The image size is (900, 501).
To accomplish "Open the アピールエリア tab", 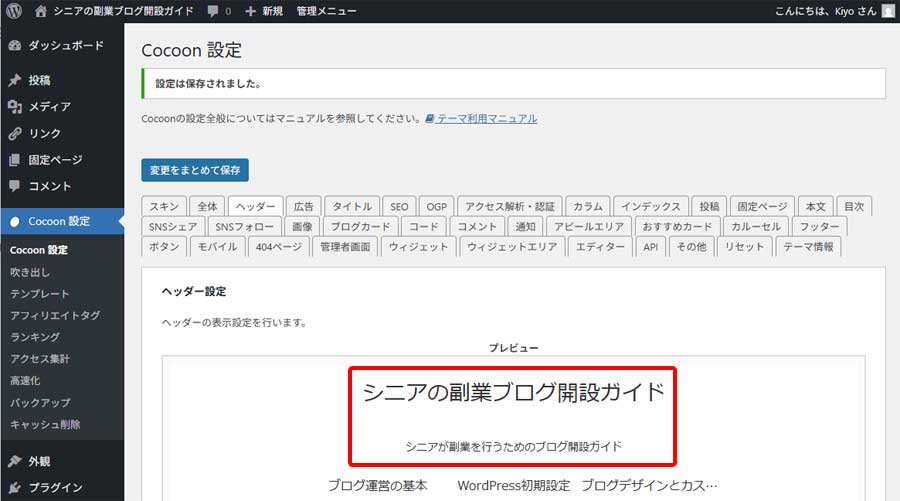I will point(589,227).
